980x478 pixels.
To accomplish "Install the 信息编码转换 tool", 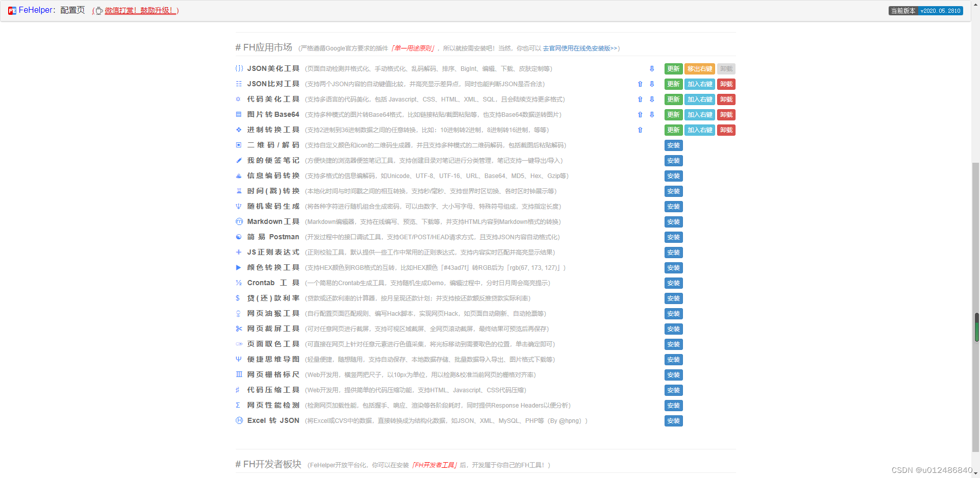I will click(x=674, y=176).
